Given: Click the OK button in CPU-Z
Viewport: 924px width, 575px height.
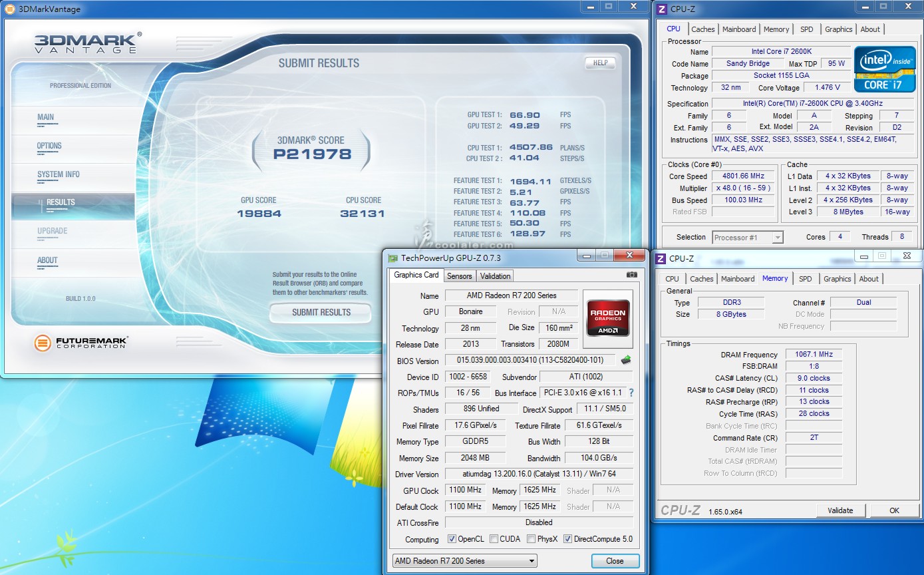Looking at the screenshot, I should point(894,510).
